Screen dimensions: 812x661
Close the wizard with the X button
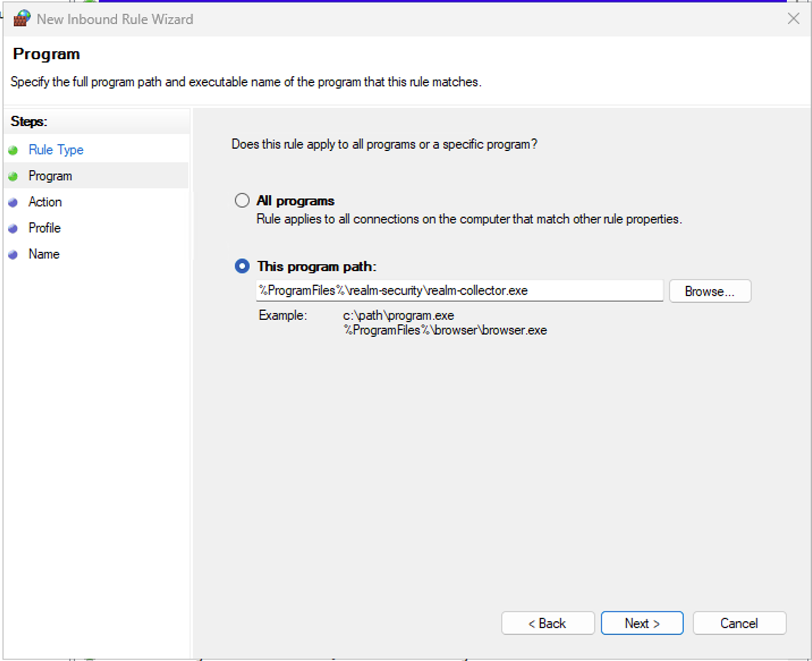(x=793, y=19)
